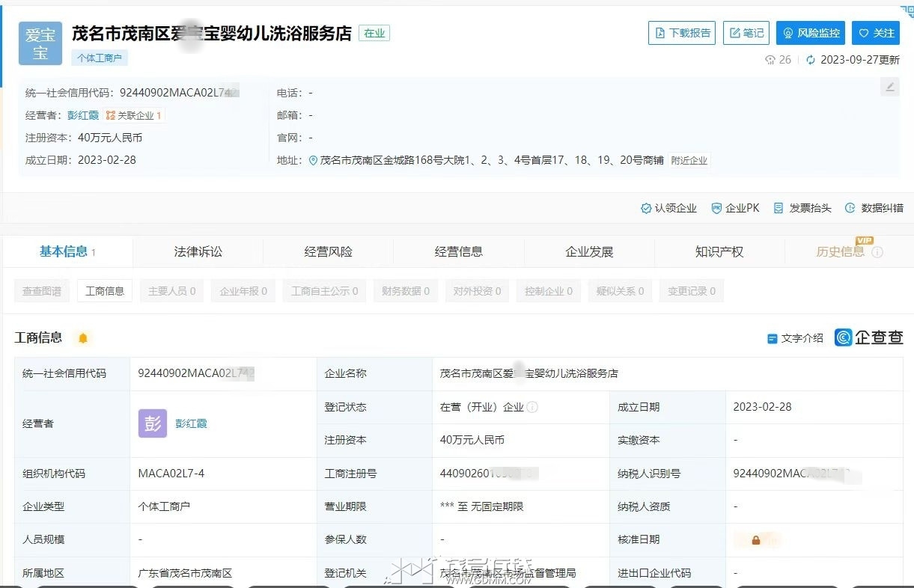Screen dimensions: 914x588
Task: Click the pencil edit icon at top right
Action: (x=890, y=87)
